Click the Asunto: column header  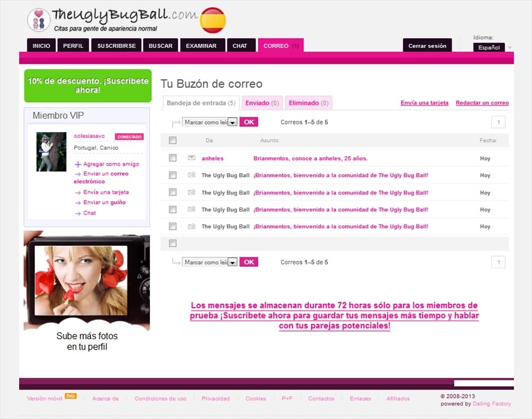click(270, 140)
